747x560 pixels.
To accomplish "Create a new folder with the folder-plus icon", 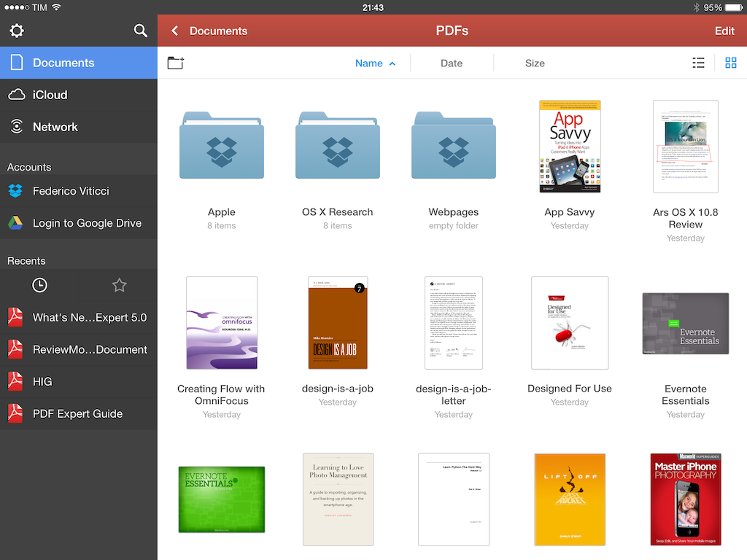I will click(x=175, y=63).
